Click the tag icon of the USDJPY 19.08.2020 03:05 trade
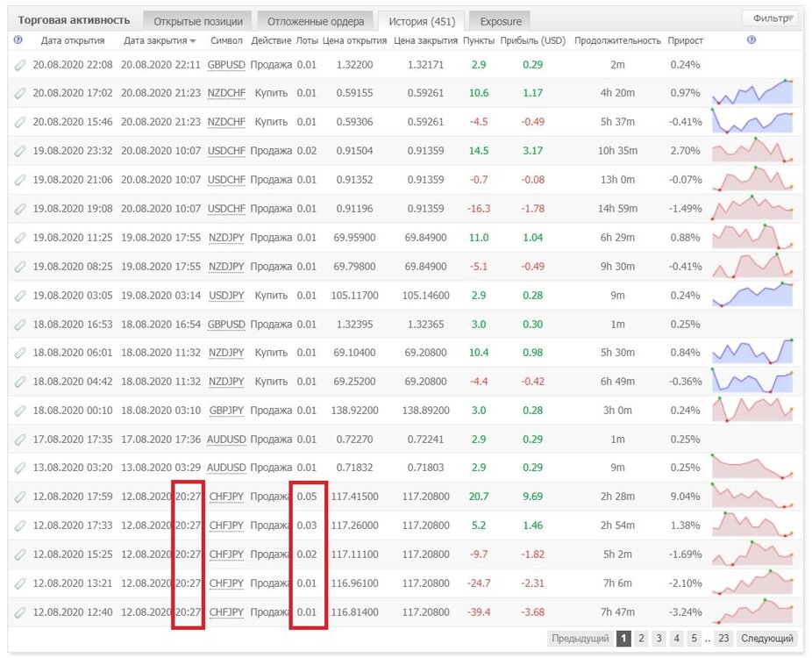Viewport: 812px width, 658px height. [19, 296]
